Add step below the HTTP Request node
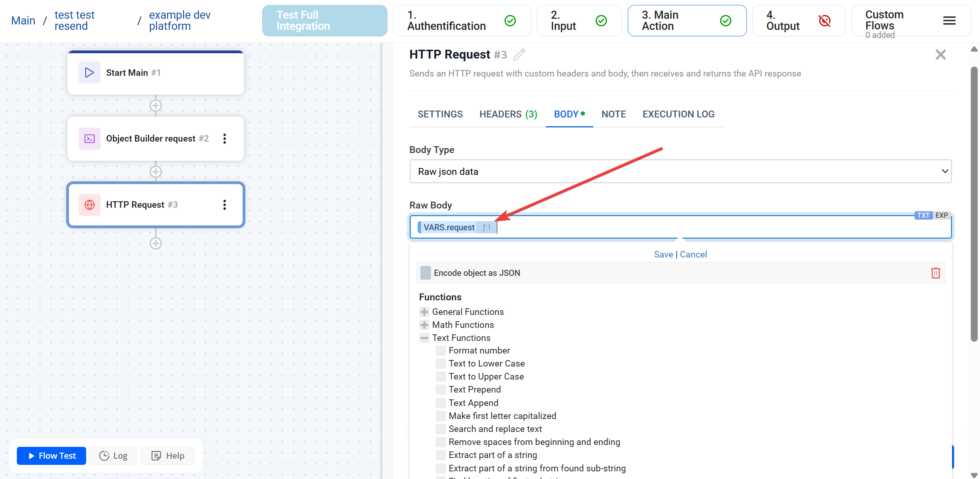 tap(155, 243)
